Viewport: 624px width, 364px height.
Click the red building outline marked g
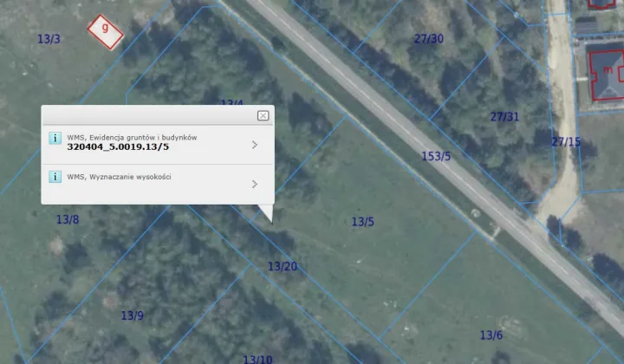pos(106,32)
